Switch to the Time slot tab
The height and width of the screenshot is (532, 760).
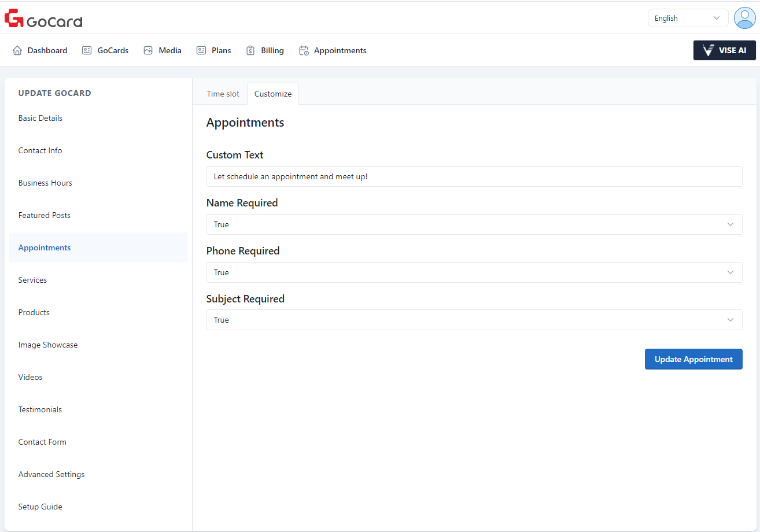tap(223, 94)
